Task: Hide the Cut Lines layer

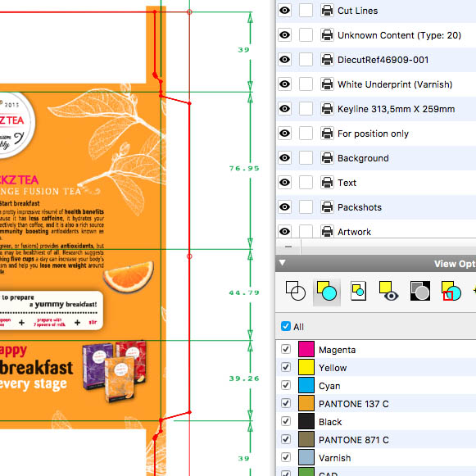Action: 284,11
